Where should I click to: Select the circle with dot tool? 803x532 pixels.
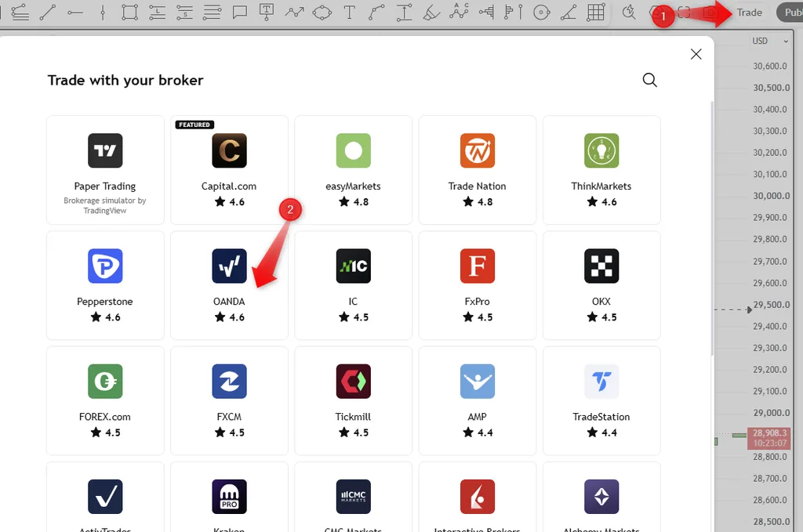541,13
